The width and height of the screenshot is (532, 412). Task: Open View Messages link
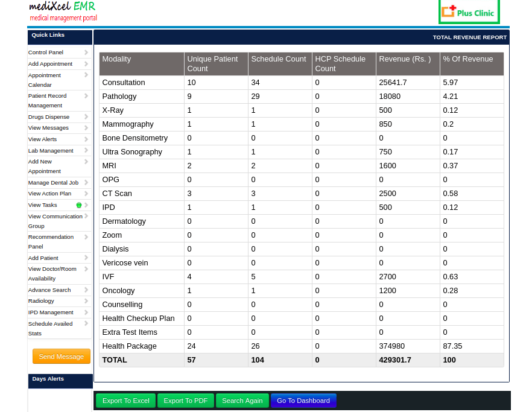[48, 128]
